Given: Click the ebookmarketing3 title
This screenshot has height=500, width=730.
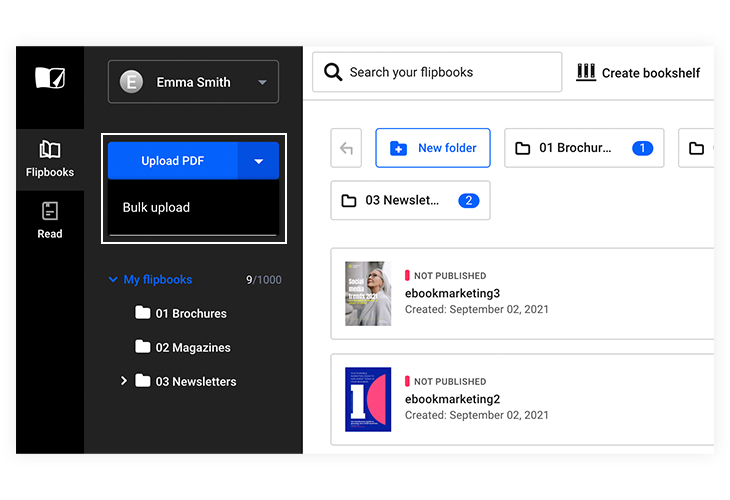Looking at the screenshot, I should (x=452, y=293).
